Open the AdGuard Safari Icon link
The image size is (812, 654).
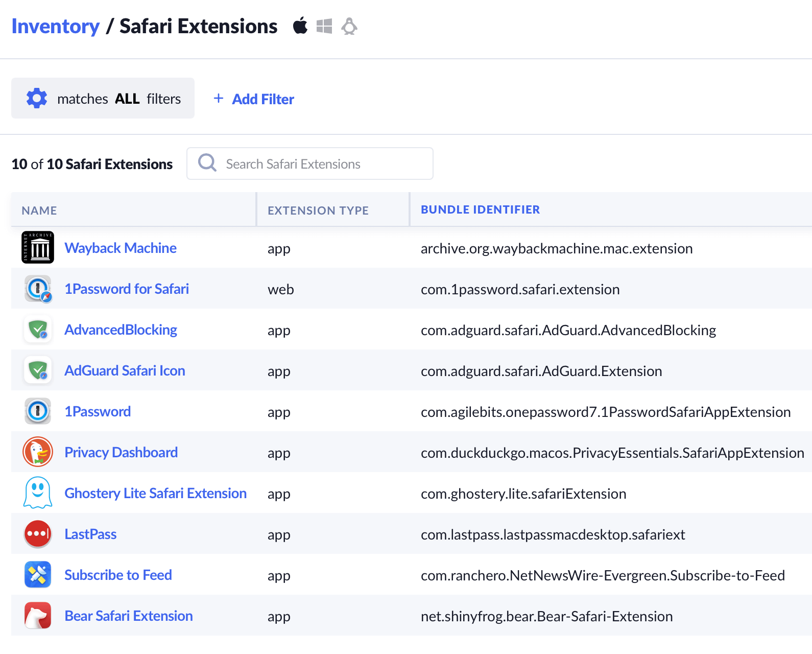pos(125,371)
